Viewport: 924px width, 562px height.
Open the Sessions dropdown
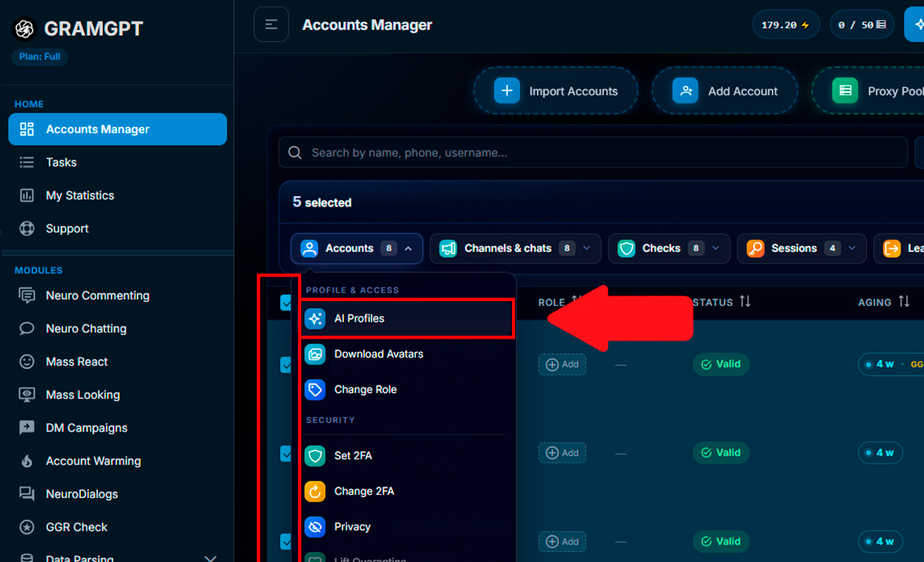coord(801,248)
